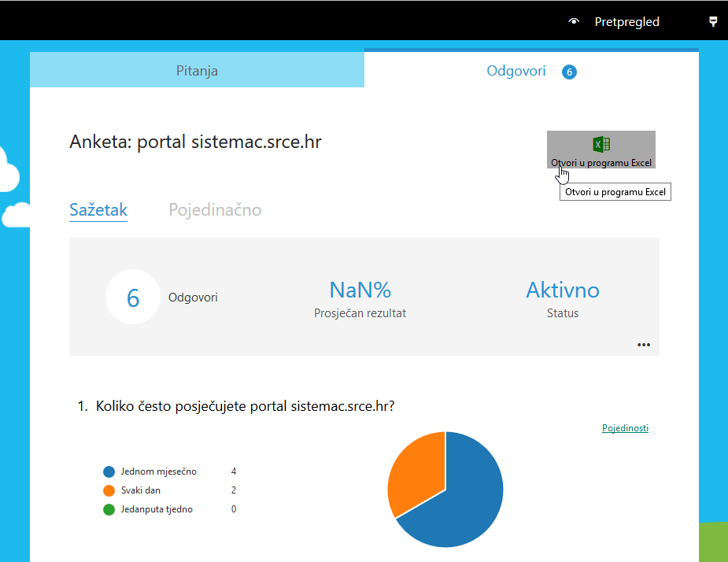
Task: Switch to the Pojedinačno sub-tab
Action: [x=215, y=210]
